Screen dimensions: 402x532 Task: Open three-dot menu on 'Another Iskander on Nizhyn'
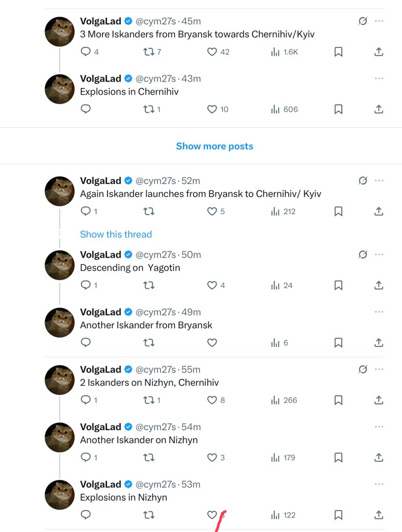pos(379,427)
